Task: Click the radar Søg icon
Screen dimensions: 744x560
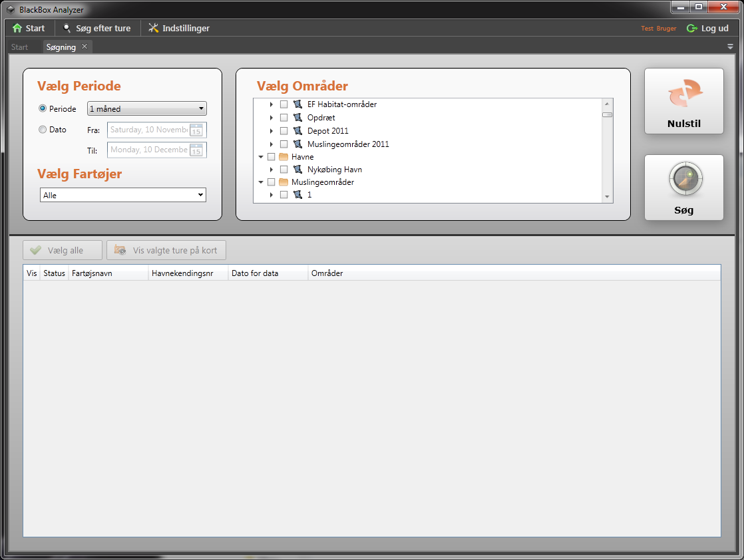Action: [x=685, y=179]
